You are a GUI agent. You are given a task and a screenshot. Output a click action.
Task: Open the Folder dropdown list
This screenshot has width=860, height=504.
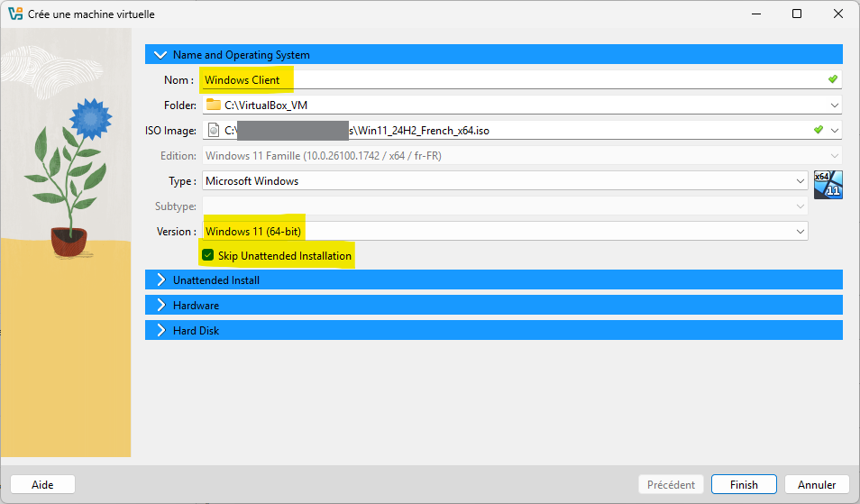tap(834, 105)
